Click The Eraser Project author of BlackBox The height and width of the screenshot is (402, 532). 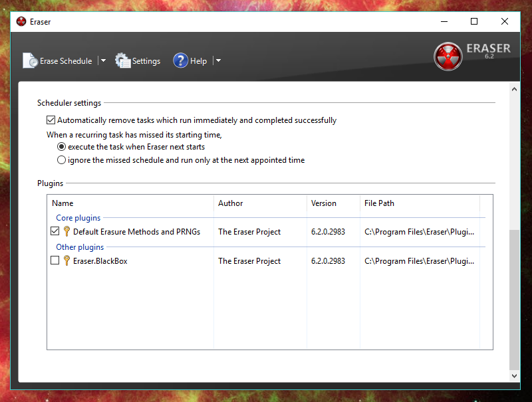point(249,261)
